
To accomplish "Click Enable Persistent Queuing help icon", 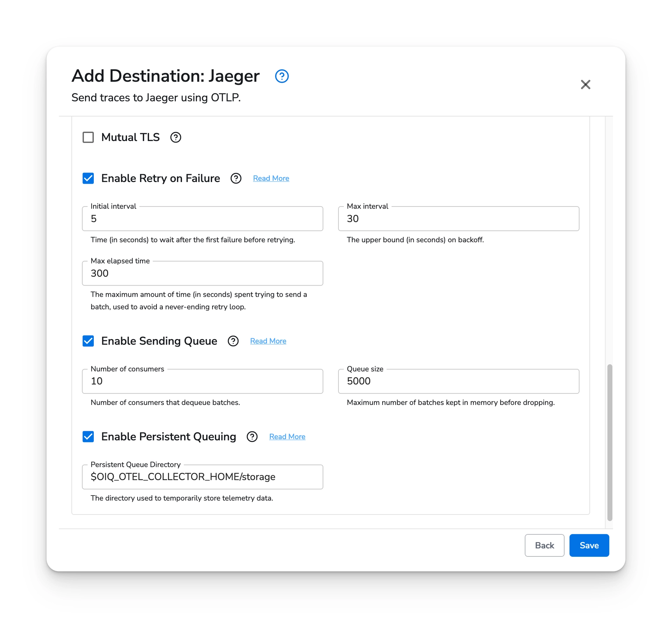I will coord(252,436).
